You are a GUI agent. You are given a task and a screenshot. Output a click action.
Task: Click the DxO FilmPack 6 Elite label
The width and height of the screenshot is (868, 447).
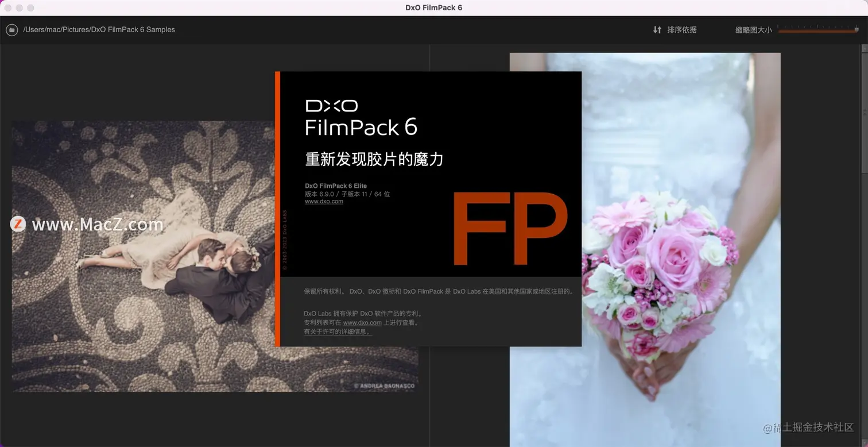click(x=336, y=186)
